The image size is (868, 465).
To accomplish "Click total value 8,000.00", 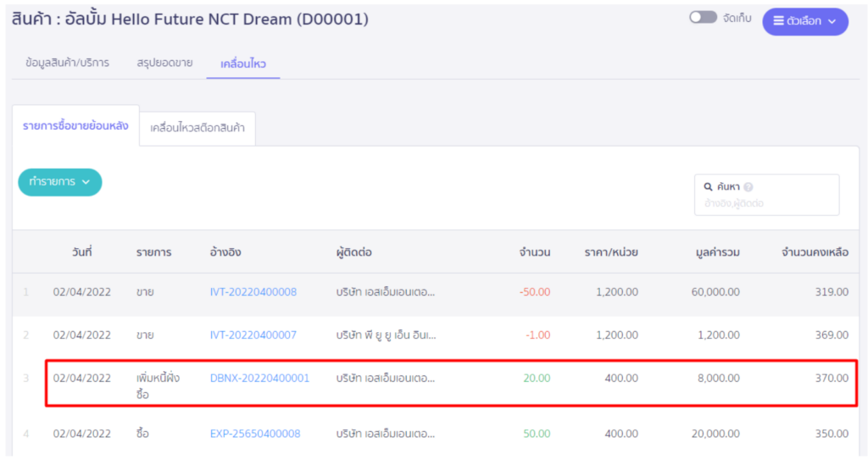I will click(x=719, y=379).
